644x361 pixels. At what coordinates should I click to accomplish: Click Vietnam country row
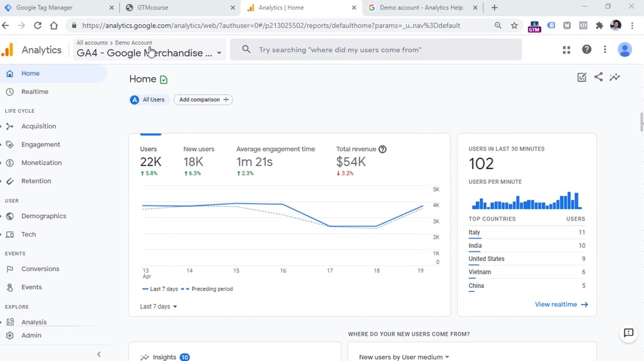[527, 272]
